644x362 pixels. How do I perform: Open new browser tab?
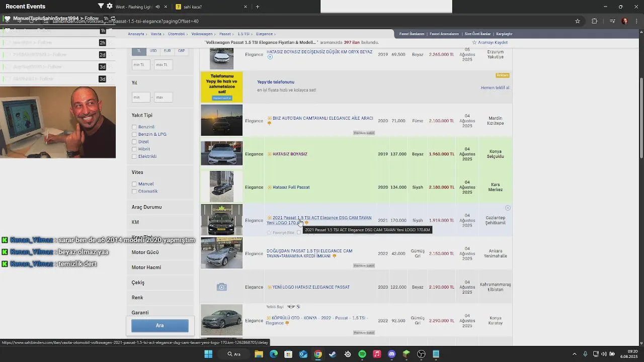pyautogui.click(x=258, y=7)
